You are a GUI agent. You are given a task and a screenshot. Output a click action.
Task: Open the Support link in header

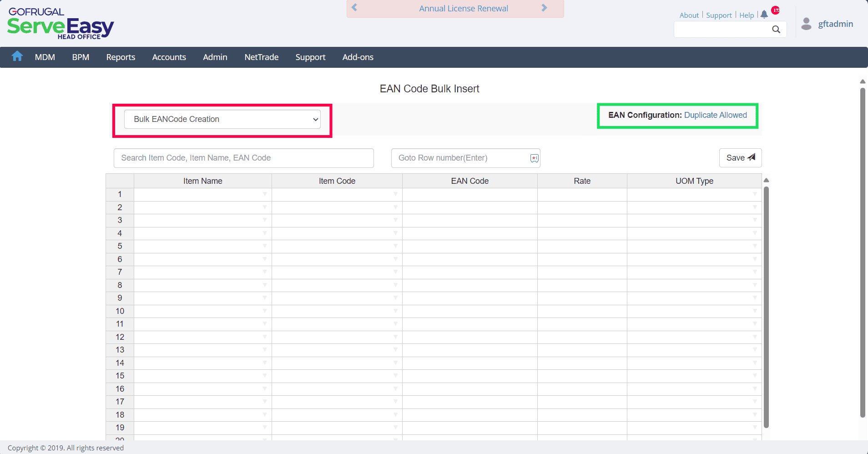tap(719, 15)
